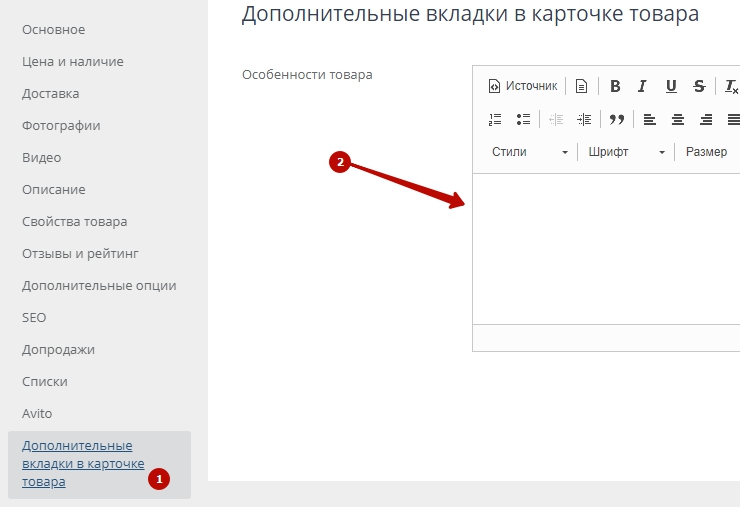Open Дополнительные вкладки в карточке товара link

coord(83,463)
